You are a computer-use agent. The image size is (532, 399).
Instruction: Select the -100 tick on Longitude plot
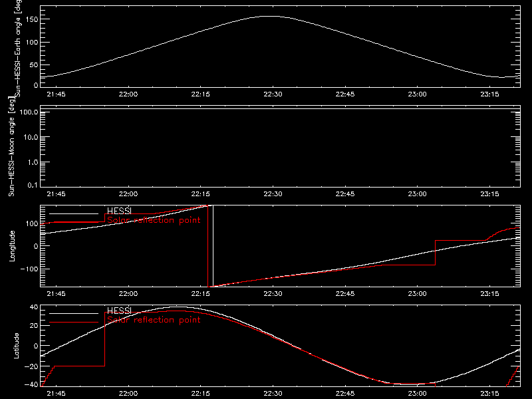(29, 269)
